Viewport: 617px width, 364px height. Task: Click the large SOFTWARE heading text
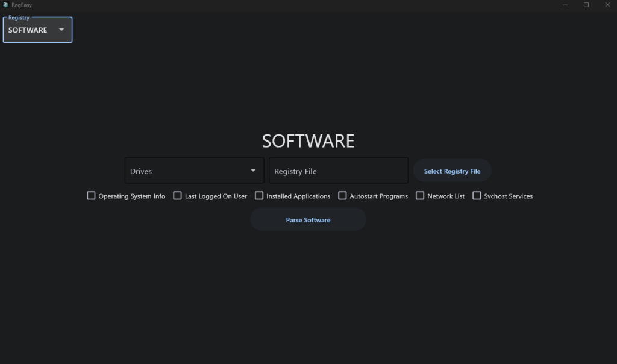pos(308,141)
